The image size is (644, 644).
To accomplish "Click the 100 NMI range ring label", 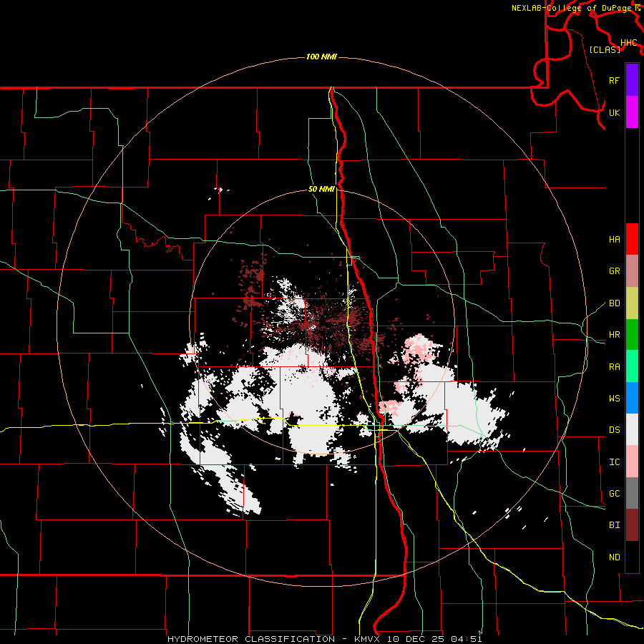I will point(321,57).
